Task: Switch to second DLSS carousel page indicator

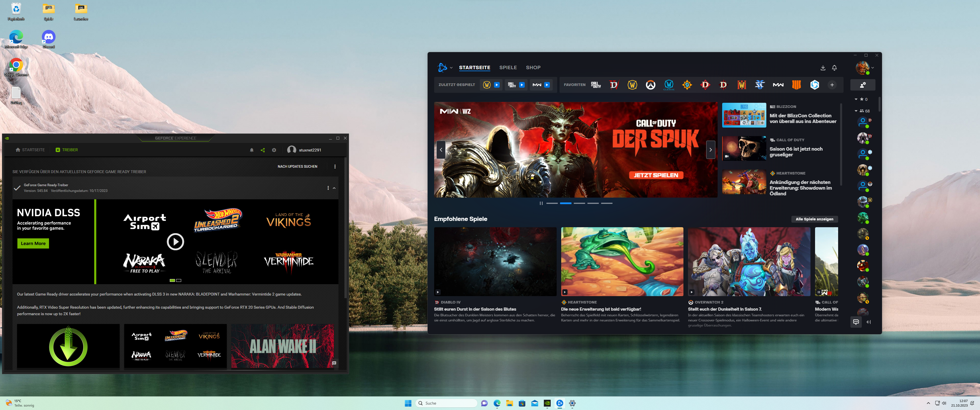Action: click(179, 280)
